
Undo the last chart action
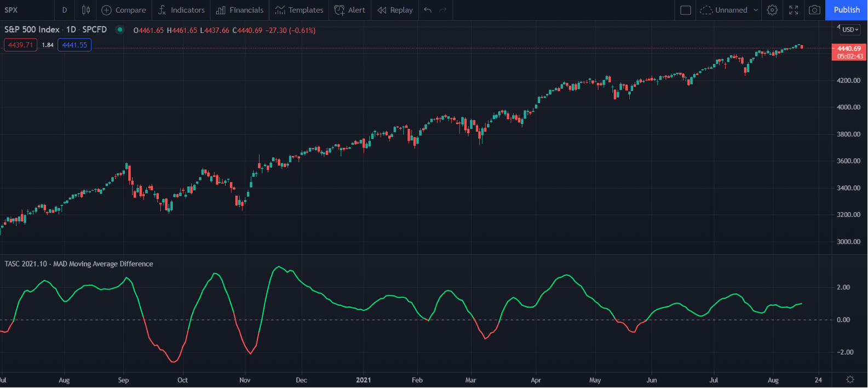tap(428, 10)
